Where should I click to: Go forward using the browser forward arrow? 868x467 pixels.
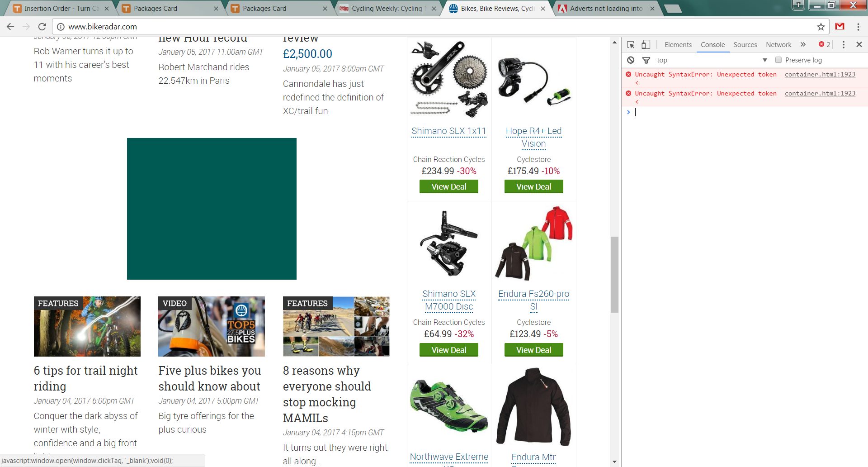tap(26, 27)
